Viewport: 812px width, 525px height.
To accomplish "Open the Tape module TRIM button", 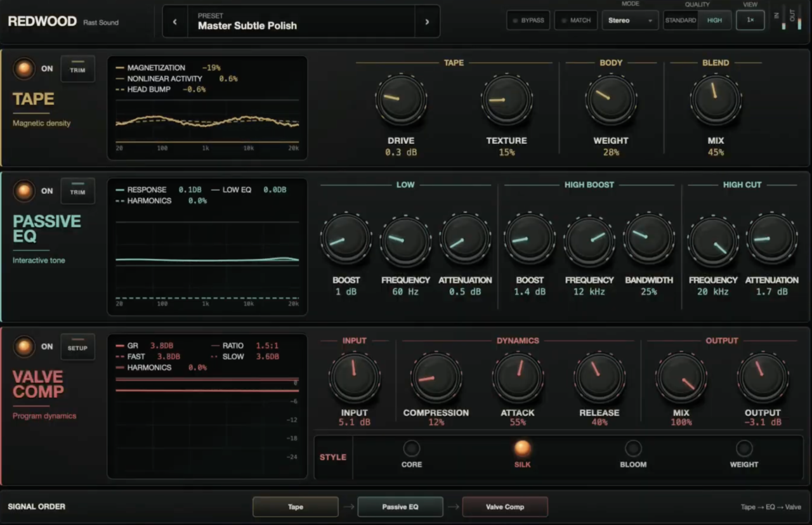I will [77, 69].
